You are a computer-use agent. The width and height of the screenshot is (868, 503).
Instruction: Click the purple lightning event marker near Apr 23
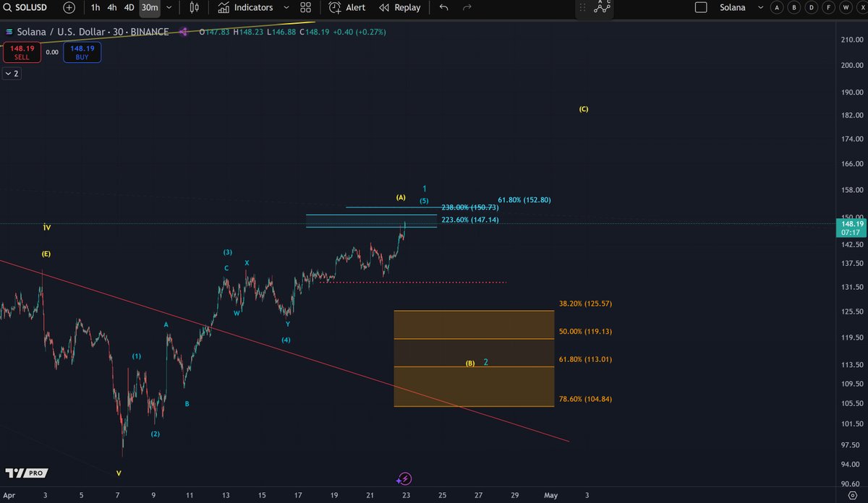(404, 478)
